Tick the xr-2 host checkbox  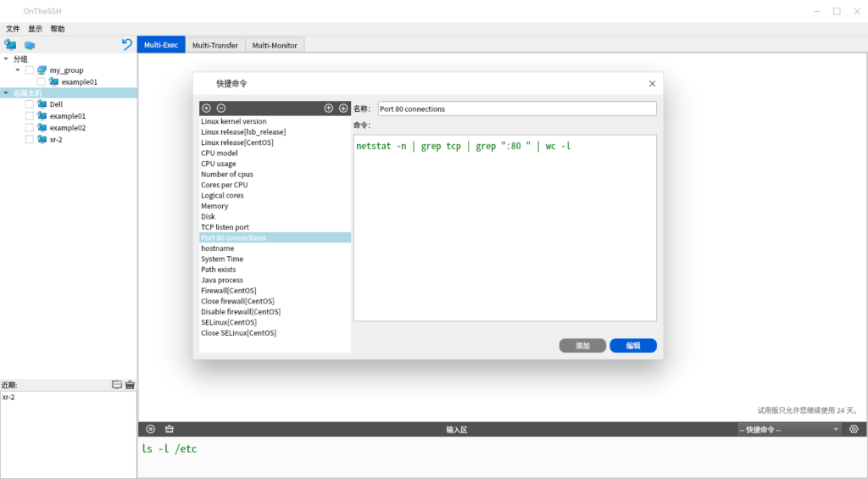[30, 140]
